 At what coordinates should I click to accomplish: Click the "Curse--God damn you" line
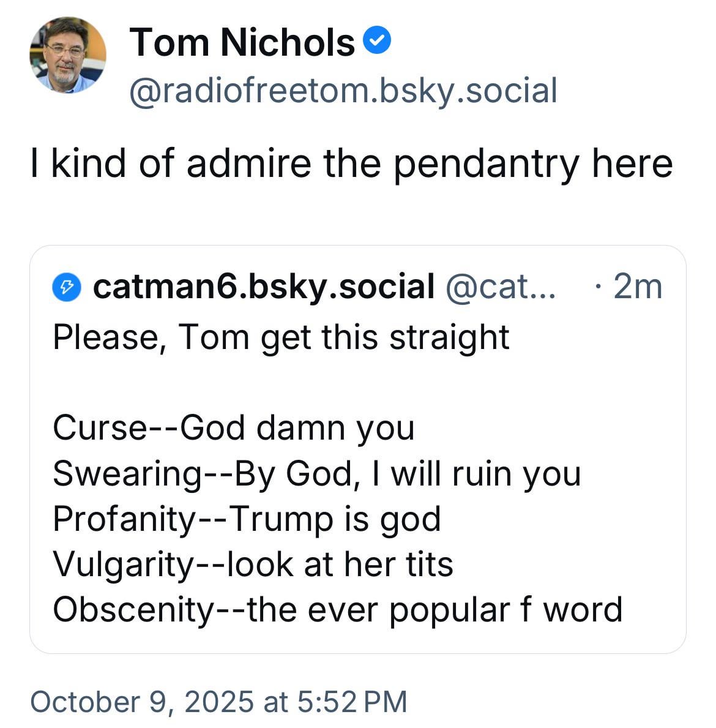click(x=233, y=427)
